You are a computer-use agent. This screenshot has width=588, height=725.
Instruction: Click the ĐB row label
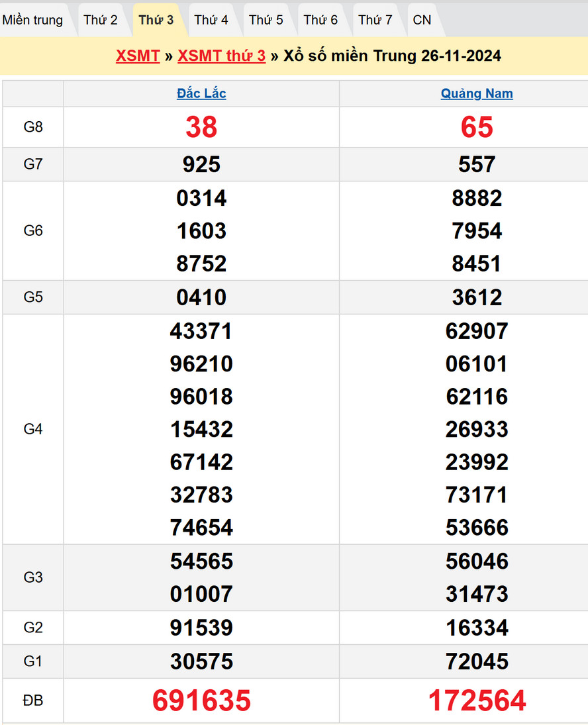pyautogui.click(x=33, y=701)
